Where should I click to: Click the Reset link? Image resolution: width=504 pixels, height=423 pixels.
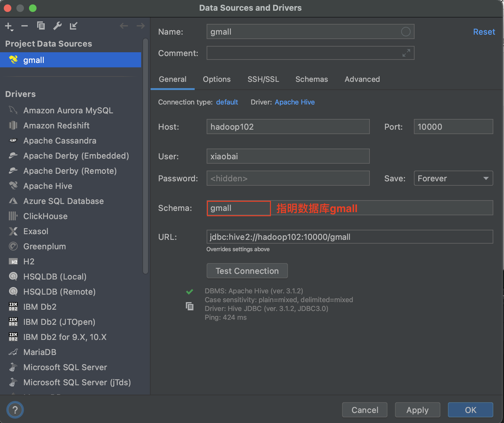click(x=484, y=32)
